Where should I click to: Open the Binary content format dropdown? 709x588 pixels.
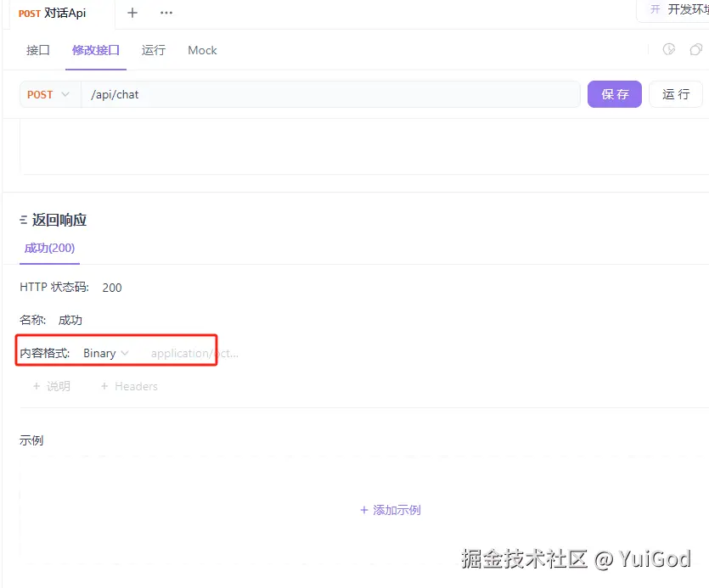point(106,353)
